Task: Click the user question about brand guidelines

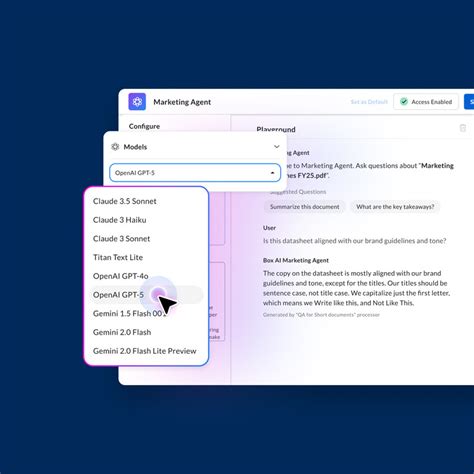Action: [x=355, y=241]
